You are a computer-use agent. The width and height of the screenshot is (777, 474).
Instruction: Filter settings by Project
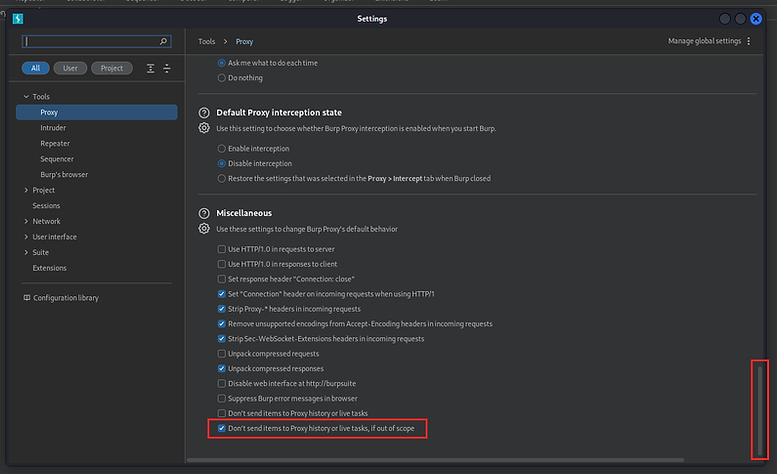(x=112, y=68)
